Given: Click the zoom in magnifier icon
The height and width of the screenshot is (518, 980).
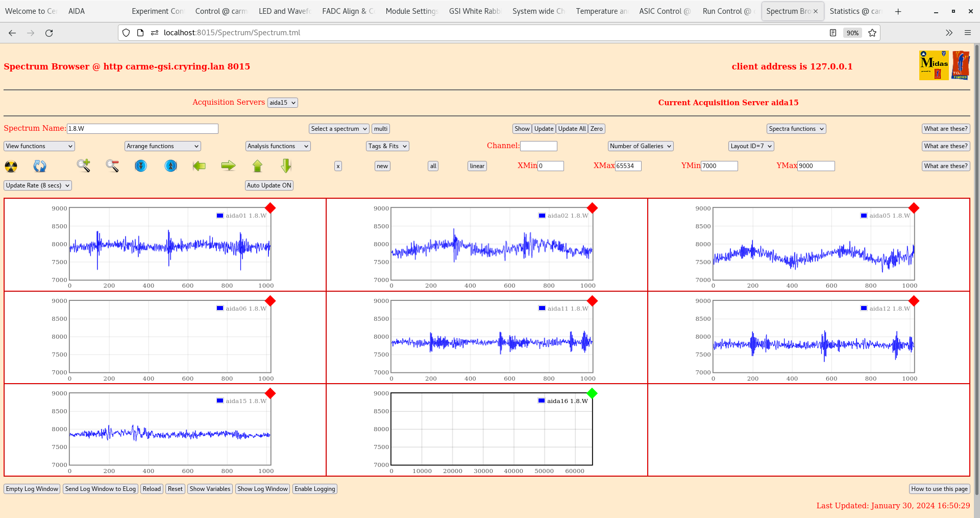Looking at the screenshot, I should pyautogui.click(x=83, y=166).
